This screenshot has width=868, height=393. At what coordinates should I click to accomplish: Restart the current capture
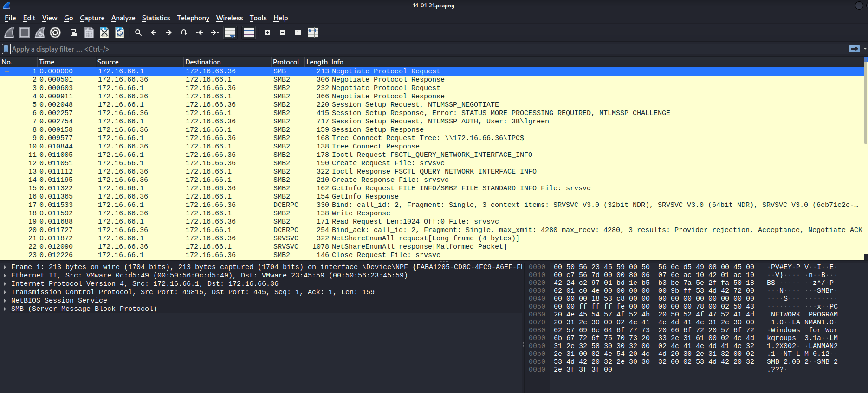pyautogui.click(x=40, y=32)
